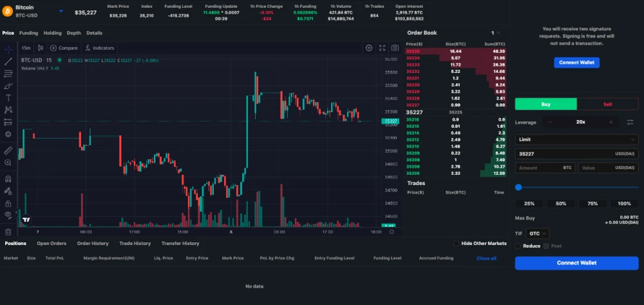Open the GTC time-in-force dropdown
This screenshot has height=305, width=644.
click(x=537, y=233)
